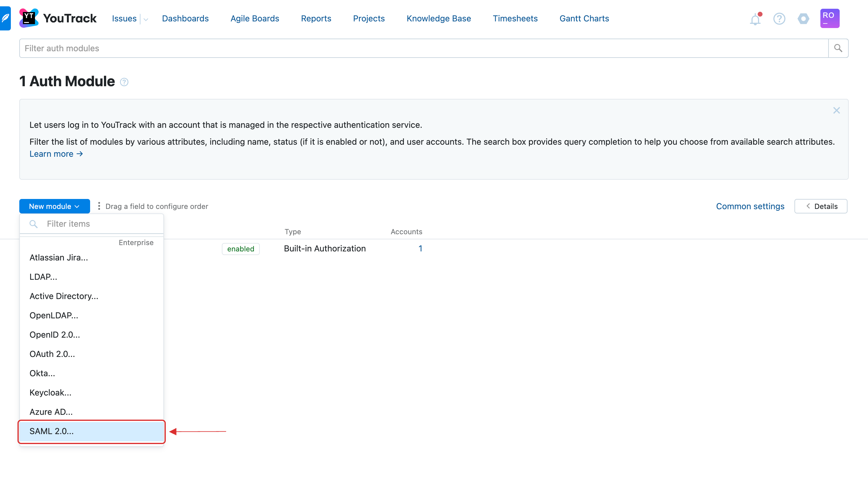Open the help question mark menu
Viewport: 868px width, 495px height.
[779, 19]
